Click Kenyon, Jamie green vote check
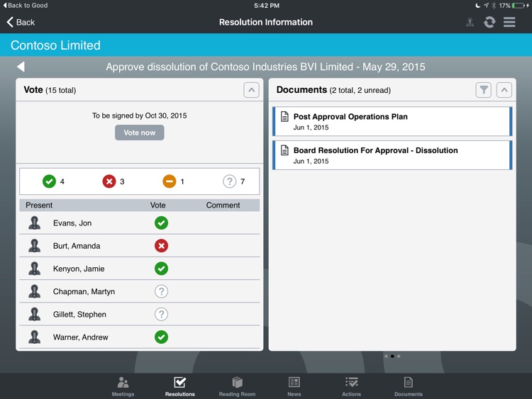This screenshot has height=399, width=532. tap(161, 269)
